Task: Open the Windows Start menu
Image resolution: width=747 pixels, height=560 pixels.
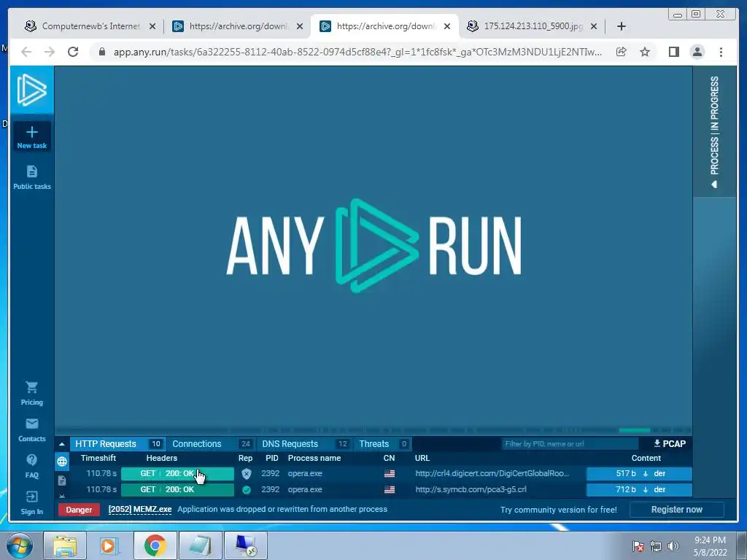Action: click(20, 545)
